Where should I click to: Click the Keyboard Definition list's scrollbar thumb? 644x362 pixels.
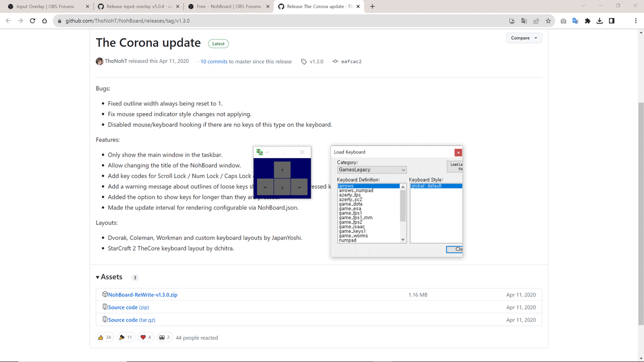coord(404,205)
